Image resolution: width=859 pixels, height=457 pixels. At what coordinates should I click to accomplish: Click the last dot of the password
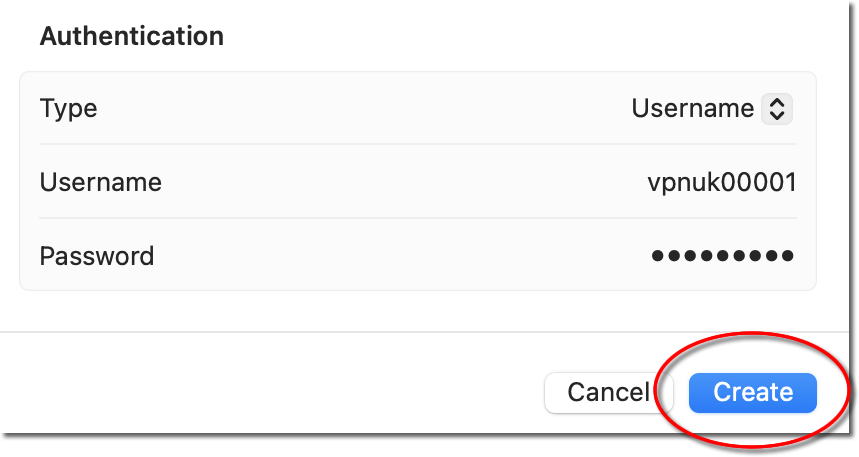pyautogui.click(x=788, y=256)
